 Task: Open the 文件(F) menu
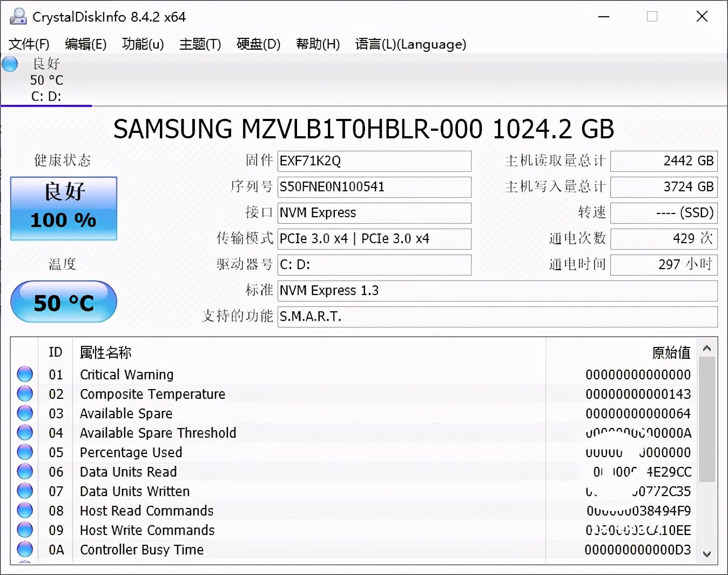coord(28,44)
